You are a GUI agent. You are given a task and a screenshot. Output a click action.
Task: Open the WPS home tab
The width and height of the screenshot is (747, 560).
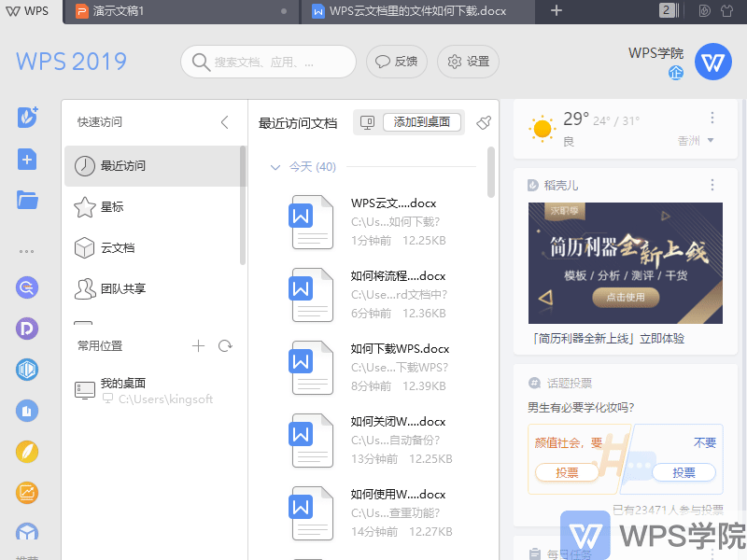click(28, 11)
